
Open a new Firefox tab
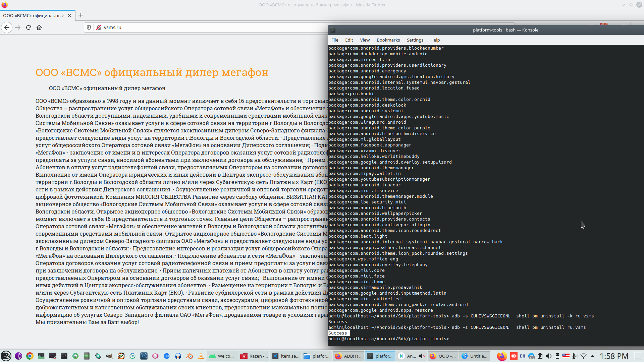coord(81,15)
